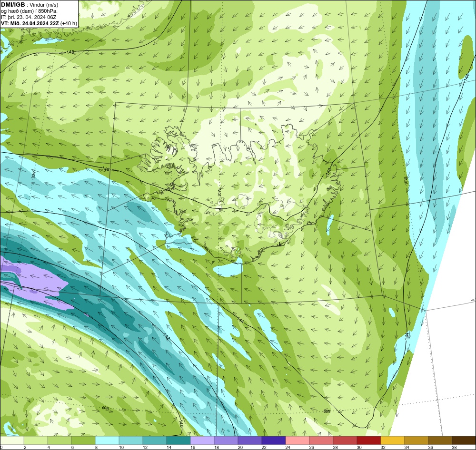The image size is (476, 450).
Task: Select legend tick label '38'
Action: coord(455,447)
